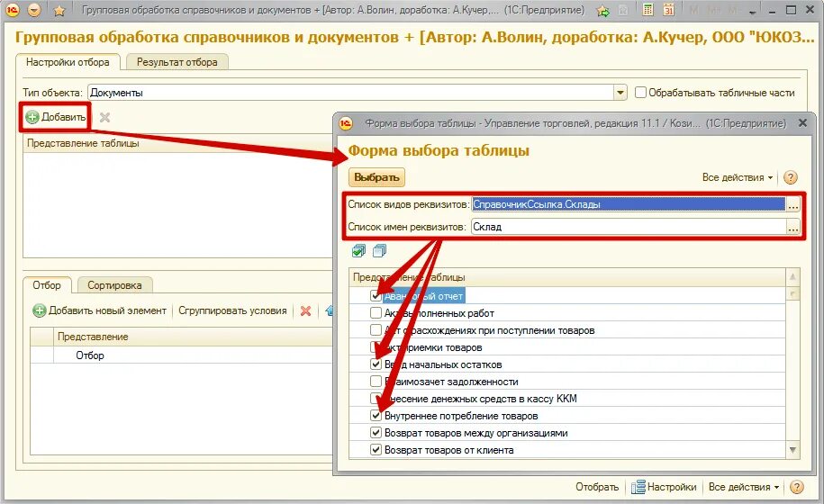Uncheck the Ввод начальных остатков checkbox

(x=376, y=364)
